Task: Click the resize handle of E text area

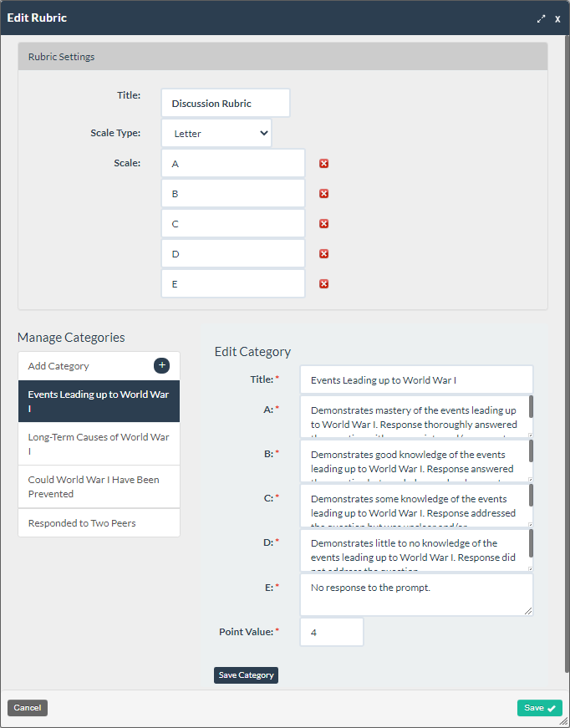Action: [x=528, y=611]
